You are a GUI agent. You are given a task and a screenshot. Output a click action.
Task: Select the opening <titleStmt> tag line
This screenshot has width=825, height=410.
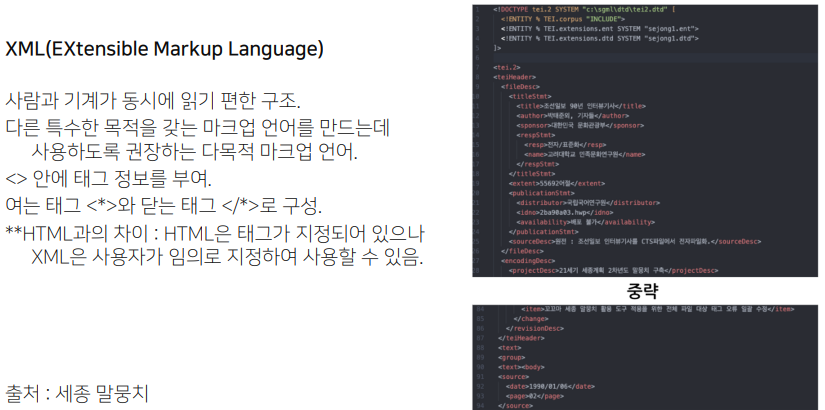pos(531,96)
